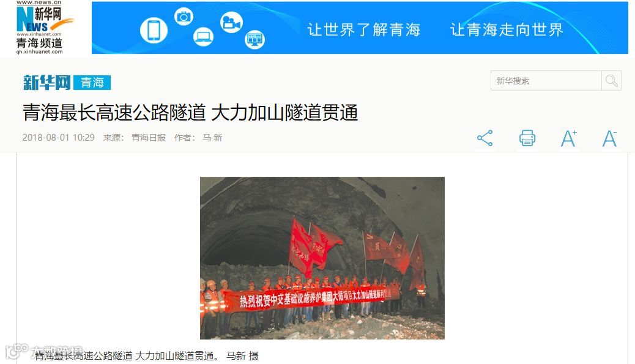Focus the 新华搜索 search field
The height and width of the screenshot is (364, 635).
pyautogui.click(x=546, y=81)
